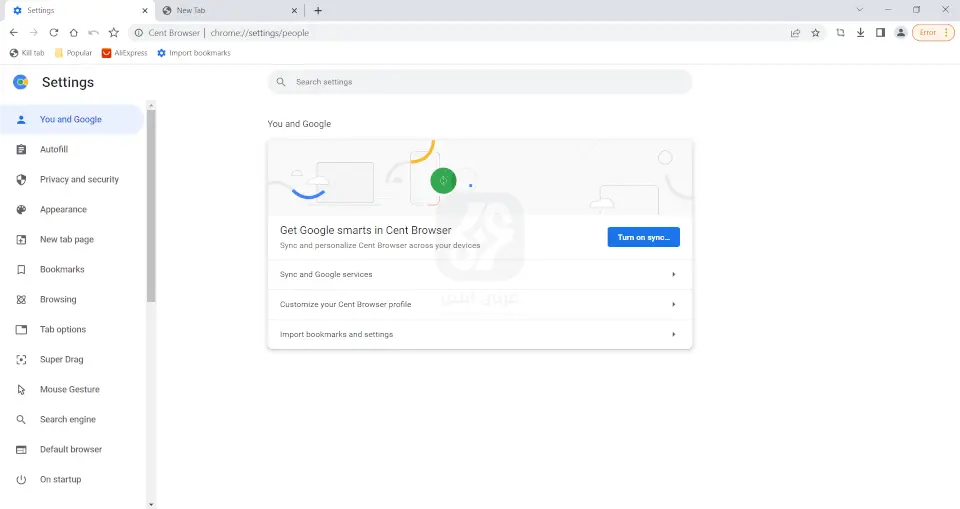The width and height of the screenshot is (960, 509).
Task: Open a new tab with plus button
Action: (x=318, y=10)
